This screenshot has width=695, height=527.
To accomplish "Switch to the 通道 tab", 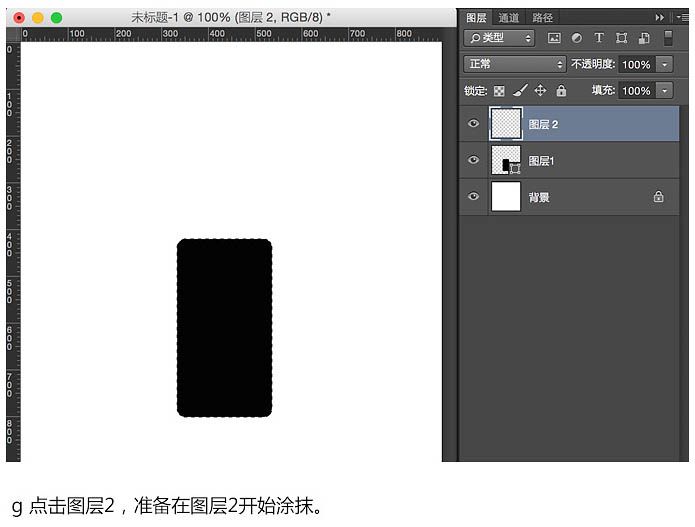I will pos(509,17).
